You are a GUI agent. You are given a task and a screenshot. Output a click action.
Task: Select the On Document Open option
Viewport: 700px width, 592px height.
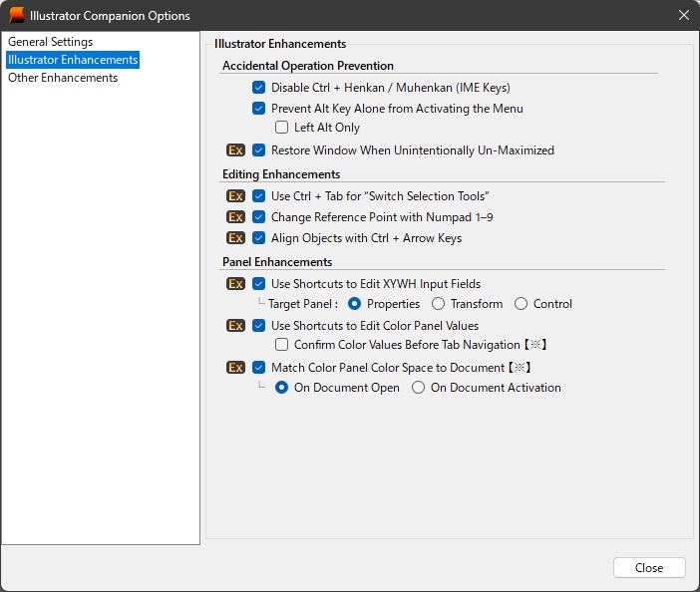281,388
